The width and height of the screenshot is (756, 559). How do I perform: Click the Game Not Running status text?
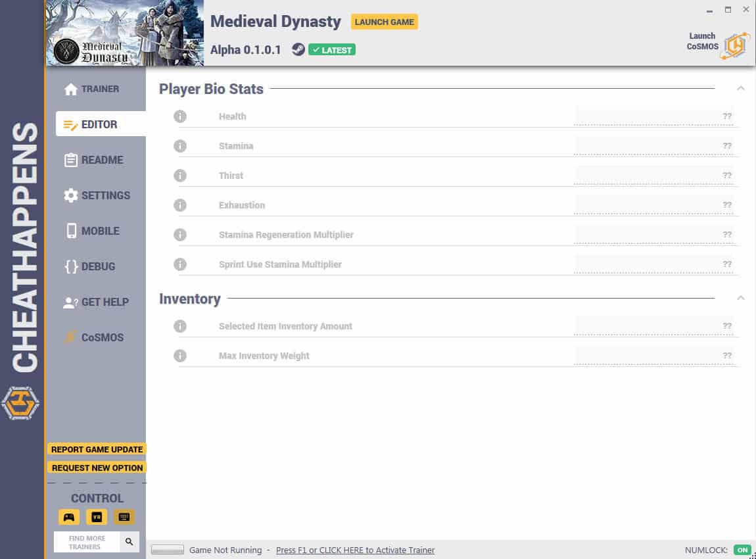pos(225,550)
